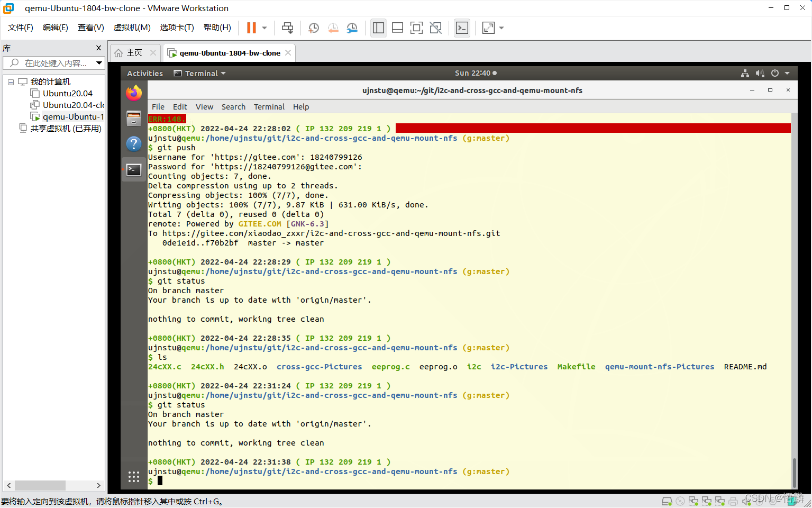This screenshot has height=508, width=812.
Task: Open the 文件(F) menu
Action: pyautogui.click(x=21, y=28)
